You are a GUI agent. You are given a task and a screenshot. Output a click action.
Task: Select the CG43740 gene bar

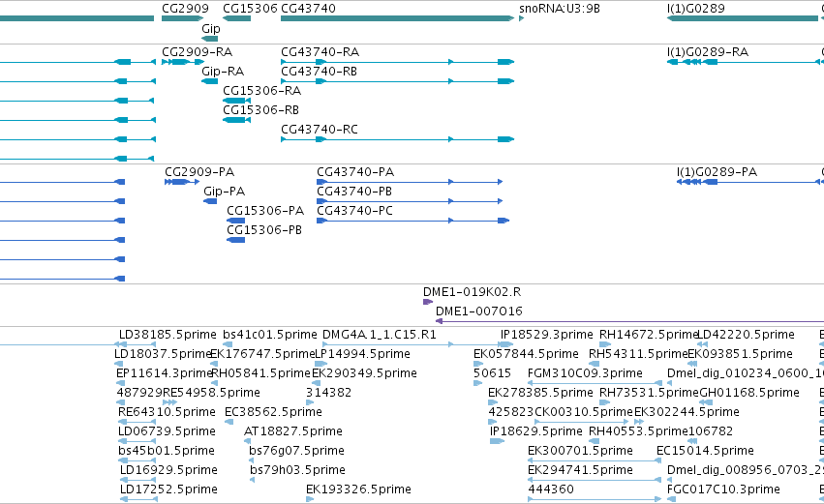397,18
